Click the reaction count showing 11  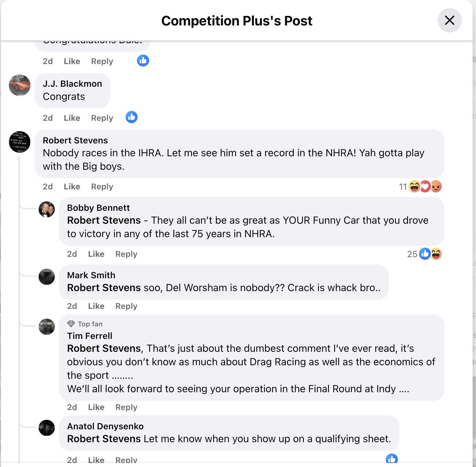(x=403, y=186)
